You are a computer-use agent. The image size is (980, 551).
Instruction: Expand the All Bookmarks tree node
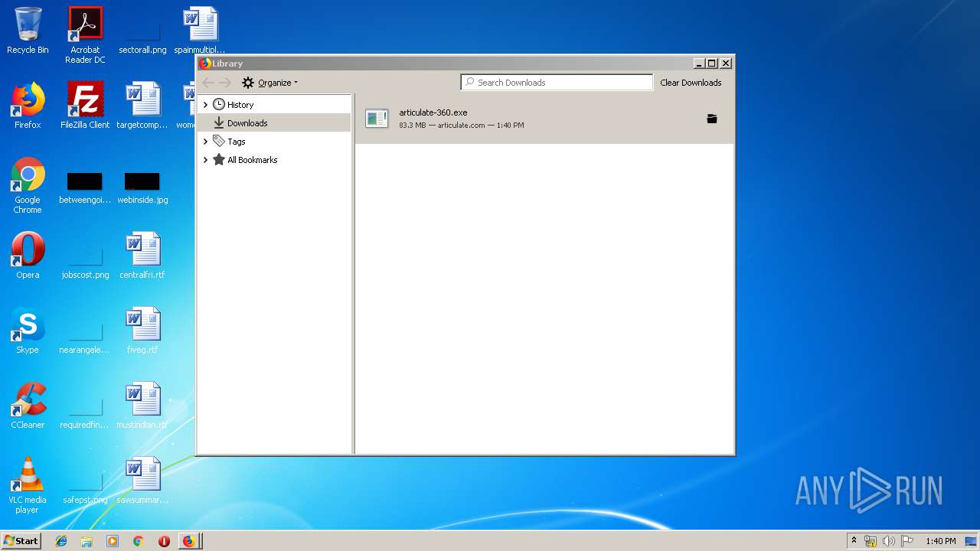pyautogui.click(x=205, y=160)
